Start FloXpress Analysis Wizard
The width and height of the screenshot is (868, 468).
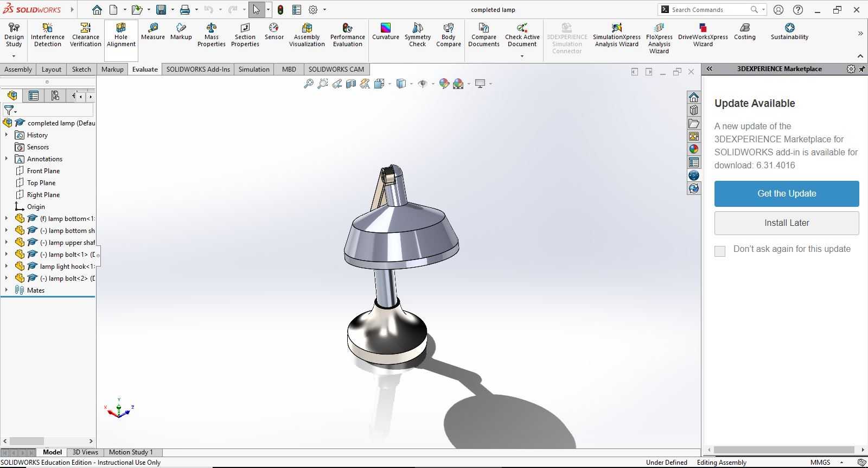[x=659, y=38]
